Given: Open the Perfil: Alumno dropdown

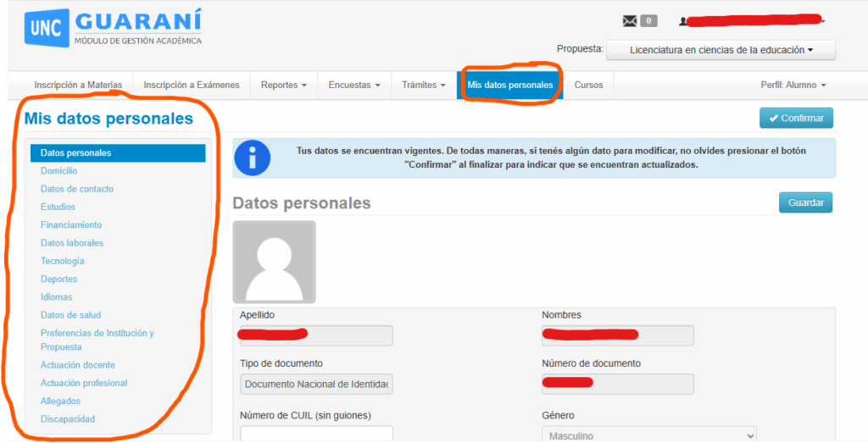Looking at the screenshot, I should point(793,85).
